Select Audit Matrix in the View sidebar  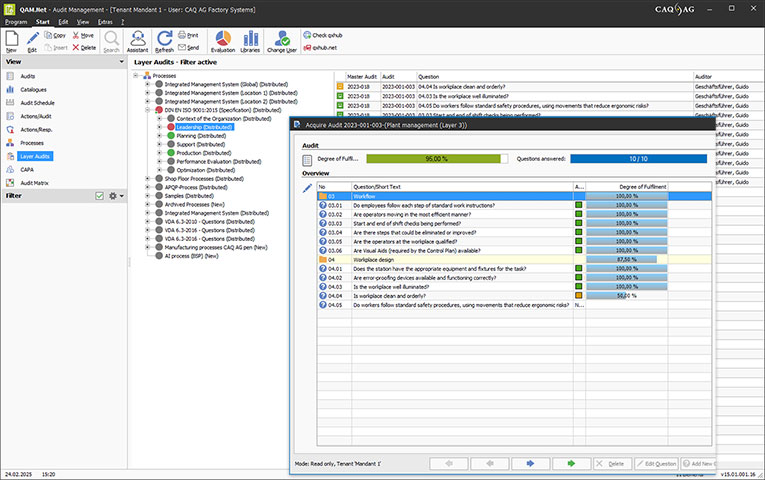pos(34,182)
